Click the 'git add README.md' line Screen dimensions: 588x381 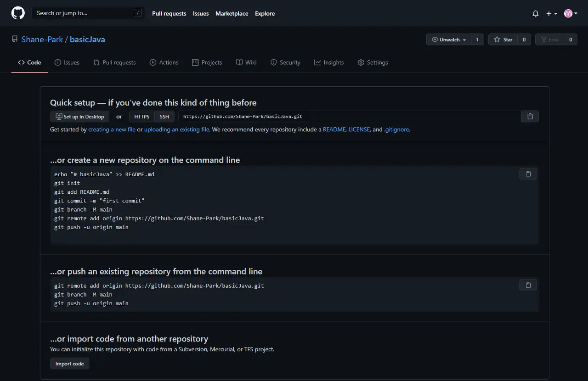point(82,192)
